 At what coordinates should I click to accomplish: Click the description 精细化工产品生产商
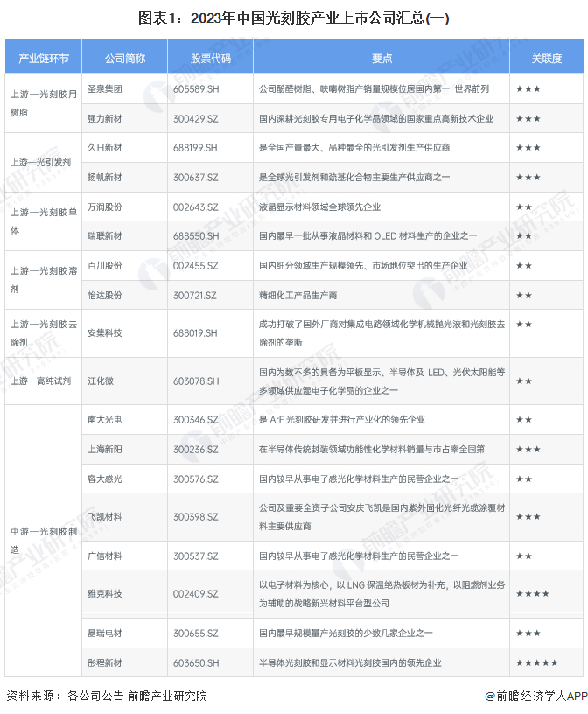click(297, 295)
